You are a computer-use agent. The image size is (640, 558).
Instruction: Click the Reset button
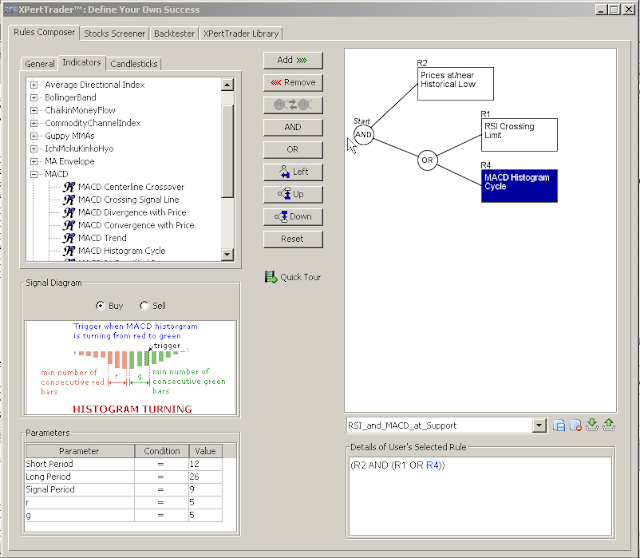293,239
